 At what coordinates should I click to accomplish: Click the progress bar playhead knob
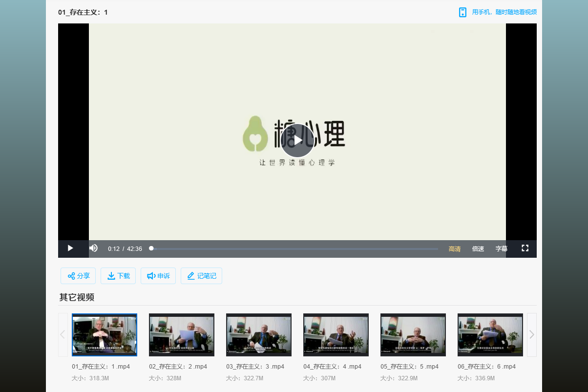pos(151,248)
